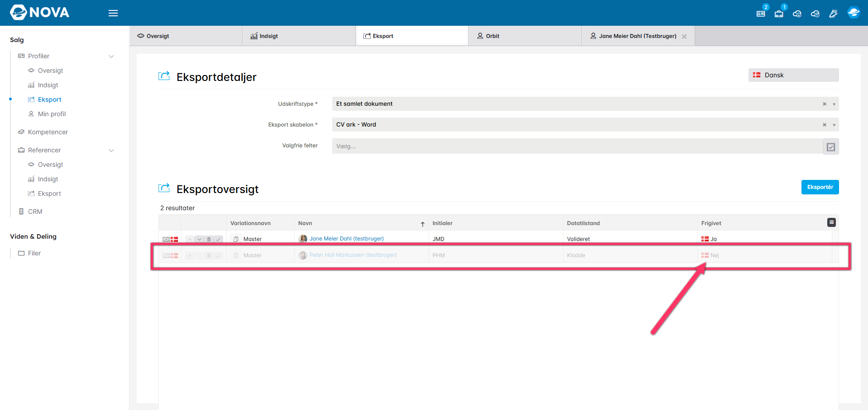The image size is (868, 410).
Task: Delete Jane Meier Dahl row with trash icon
Action: click(x=209, y=239)
